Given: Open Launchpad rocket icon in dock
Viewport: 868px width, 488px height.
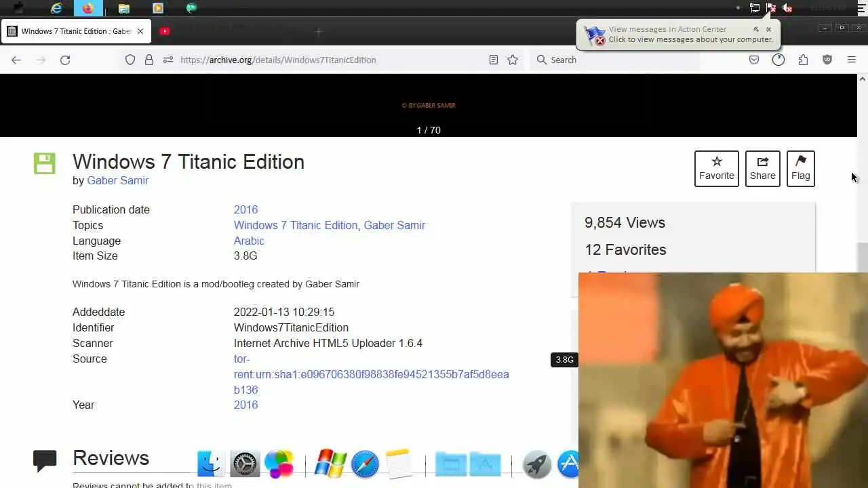Looking at the screenshot, I should [x=537, y=464].
